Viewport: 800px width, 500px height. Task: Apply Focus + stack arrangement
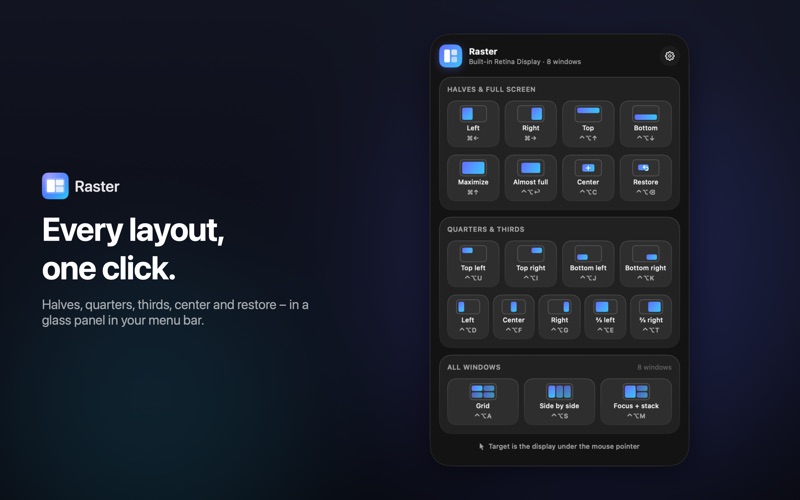click(636, 402)
